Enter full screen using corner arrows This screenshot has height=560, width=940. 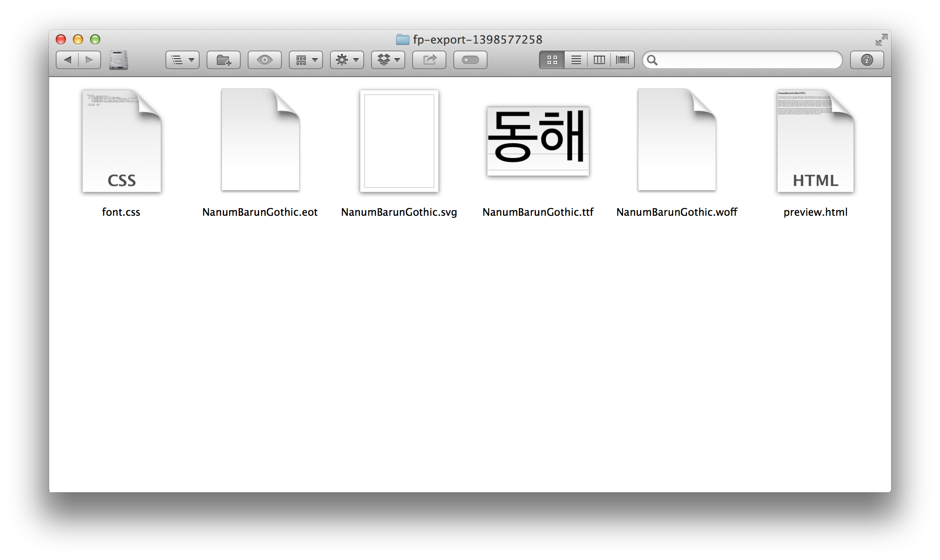click(881, 40)
